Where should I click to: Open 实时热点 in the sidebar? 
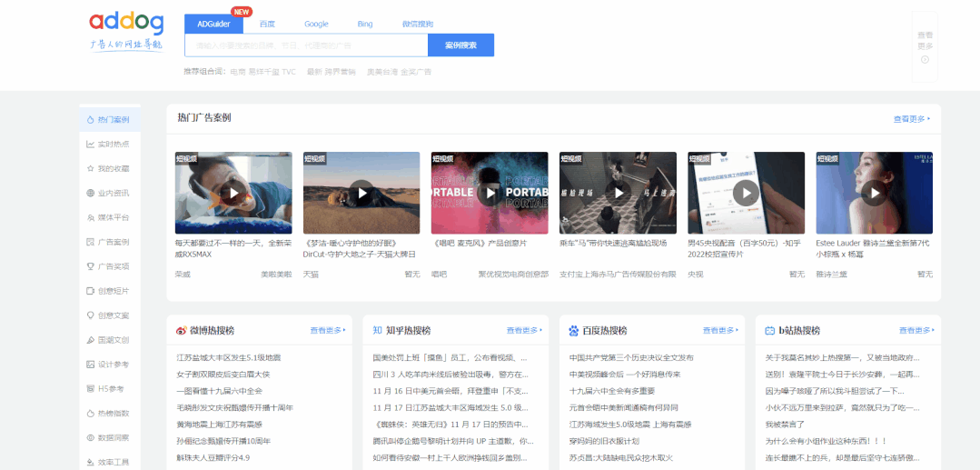coord(110,144)
